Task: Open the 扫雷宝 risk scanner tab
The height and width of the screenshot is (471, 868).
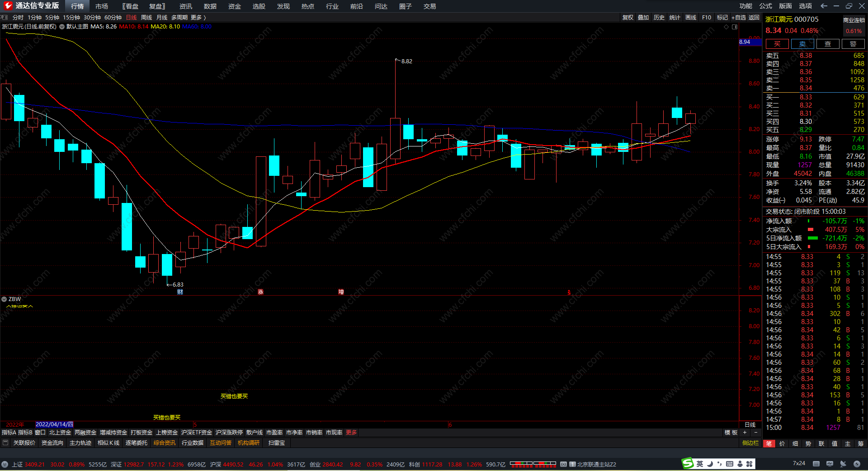Action: [x=277, y=443]
